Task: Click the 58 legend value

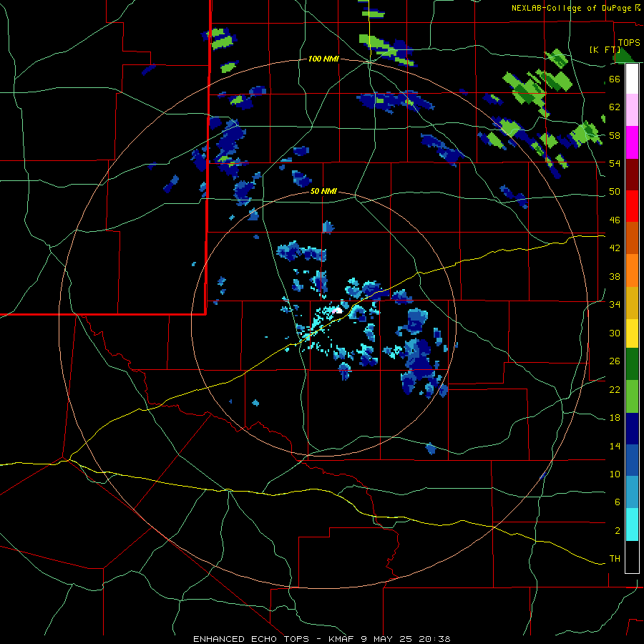Action: click(615, 135)
